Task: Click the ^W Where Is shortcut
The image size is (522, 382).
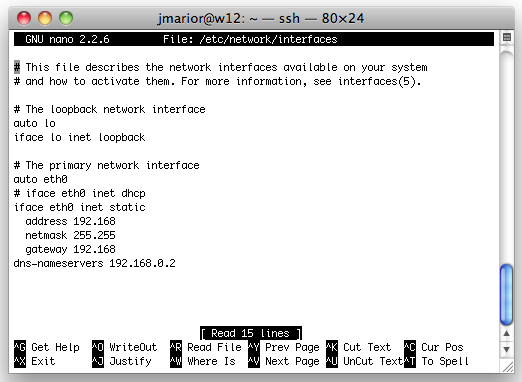Action: [x=203, y=361]
